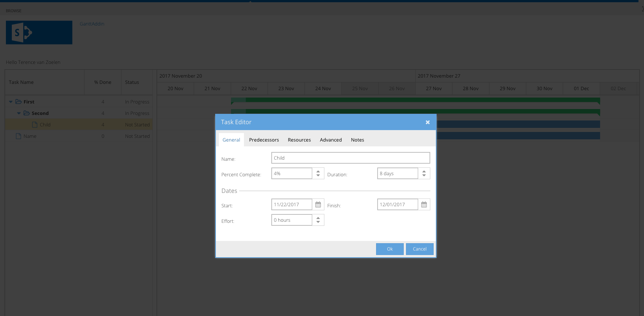
Task: Click the Name task document icon
Action: pos(18,136)
